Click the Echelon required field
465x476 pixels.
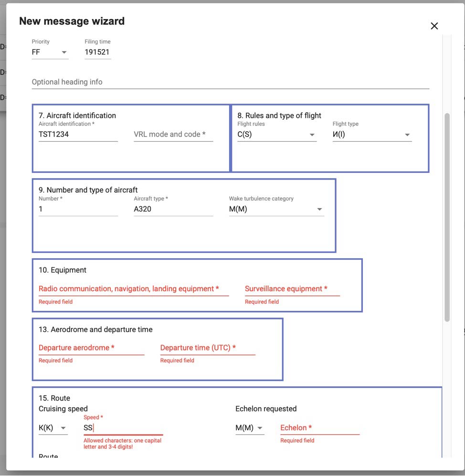[x=319, y=428]
